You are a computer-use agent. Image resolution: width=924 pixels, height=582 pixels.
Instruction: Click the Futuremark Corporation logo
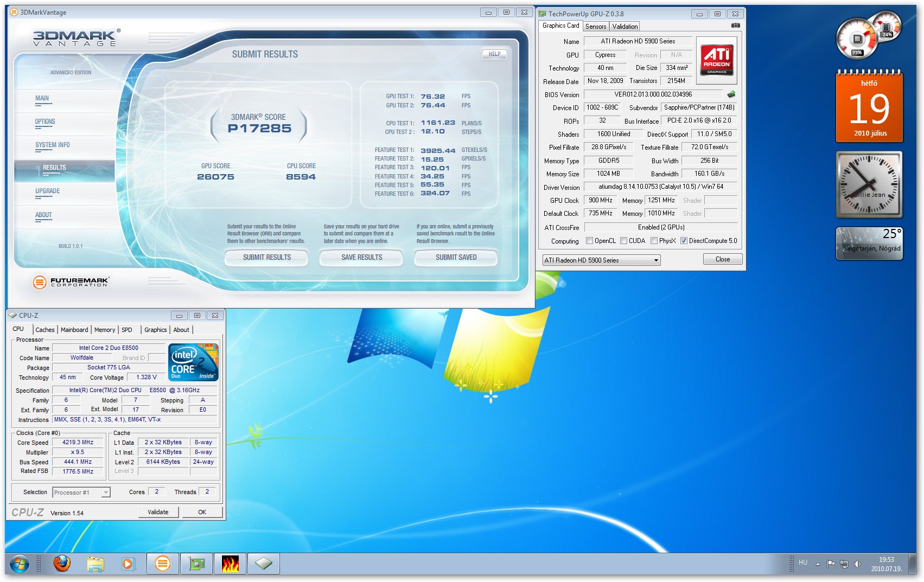click(71, 282)
